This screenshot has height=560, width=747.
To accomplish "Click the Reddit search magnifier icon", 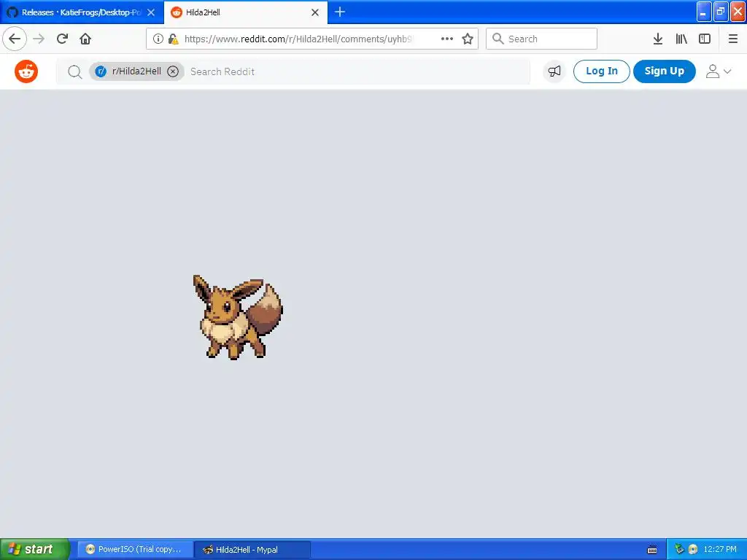I will coord(74,71).
